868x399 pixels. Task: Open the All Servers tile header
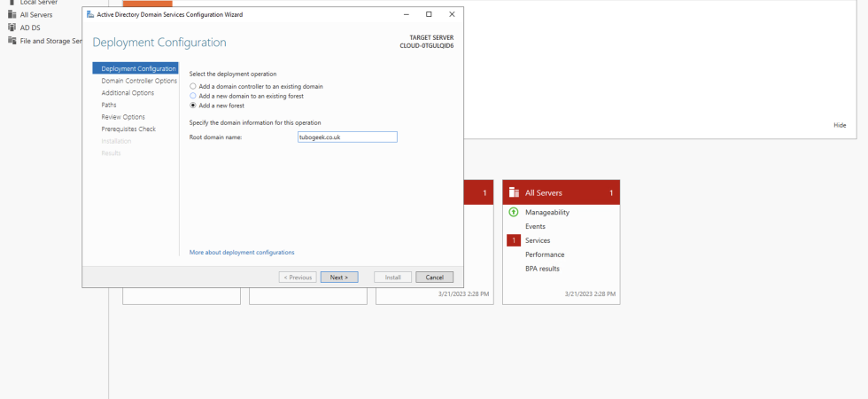(x=562, y=193)
